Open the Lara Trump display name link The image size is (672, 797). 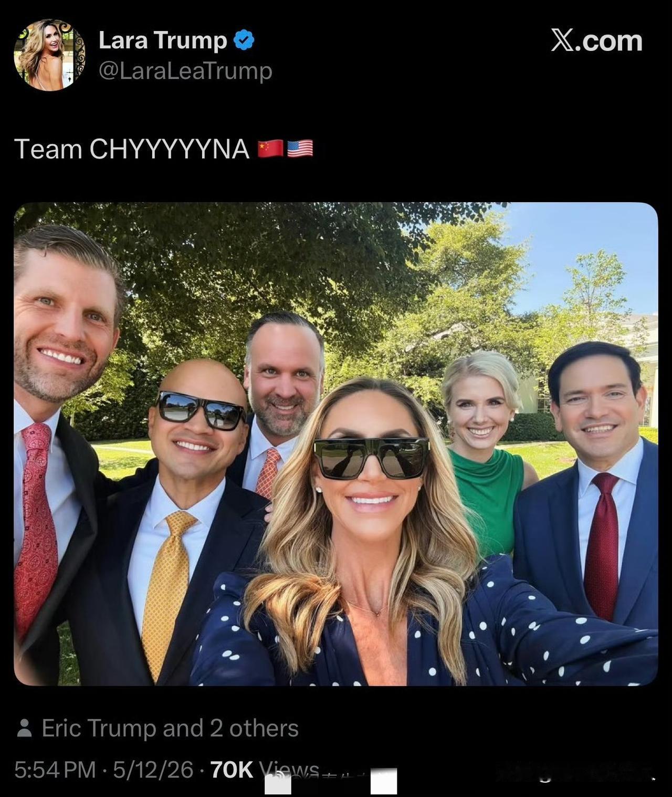[163, 40]
